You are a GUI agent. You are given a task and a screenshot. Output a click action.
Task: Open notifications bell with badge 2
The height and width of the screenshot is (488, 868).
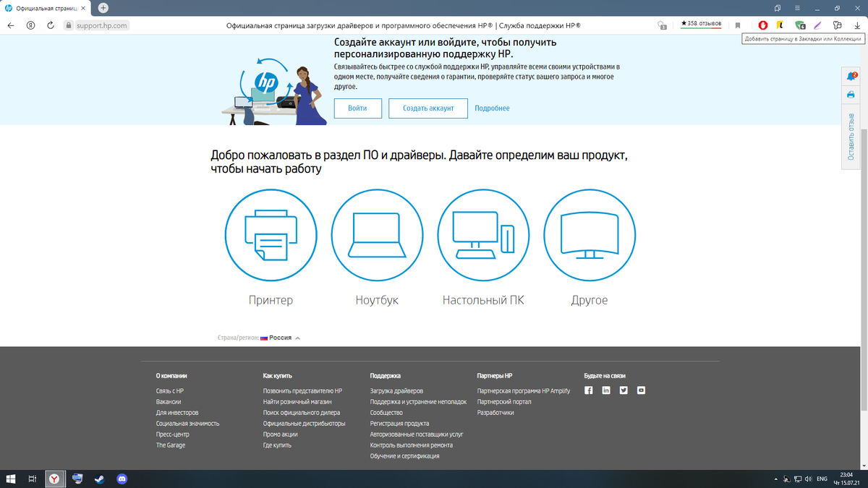point(851,77)
